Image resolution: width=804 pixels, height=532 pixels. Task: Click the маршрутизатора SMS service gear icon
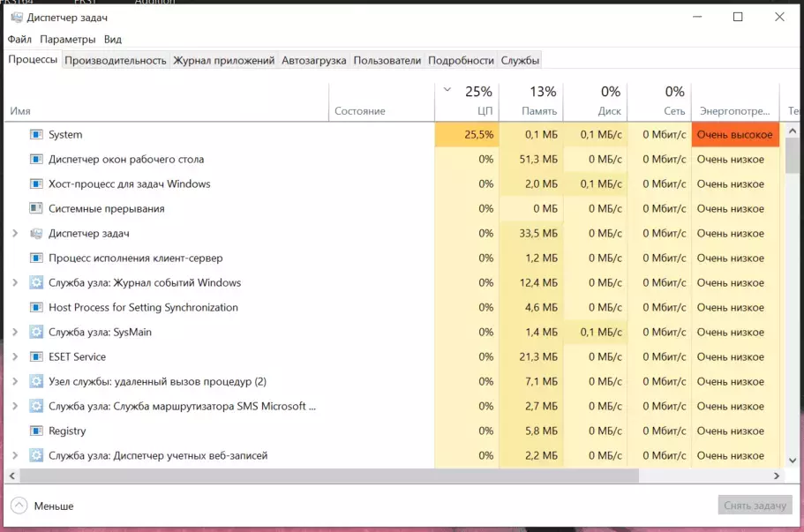click(x=36, y=406)
